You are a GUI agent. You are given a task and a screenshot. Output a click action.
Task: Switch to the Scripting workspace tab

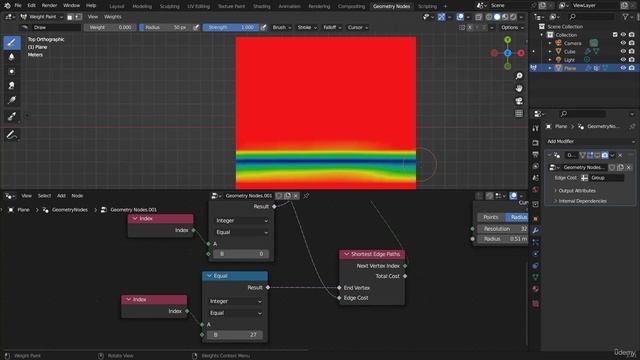point(427,6)
